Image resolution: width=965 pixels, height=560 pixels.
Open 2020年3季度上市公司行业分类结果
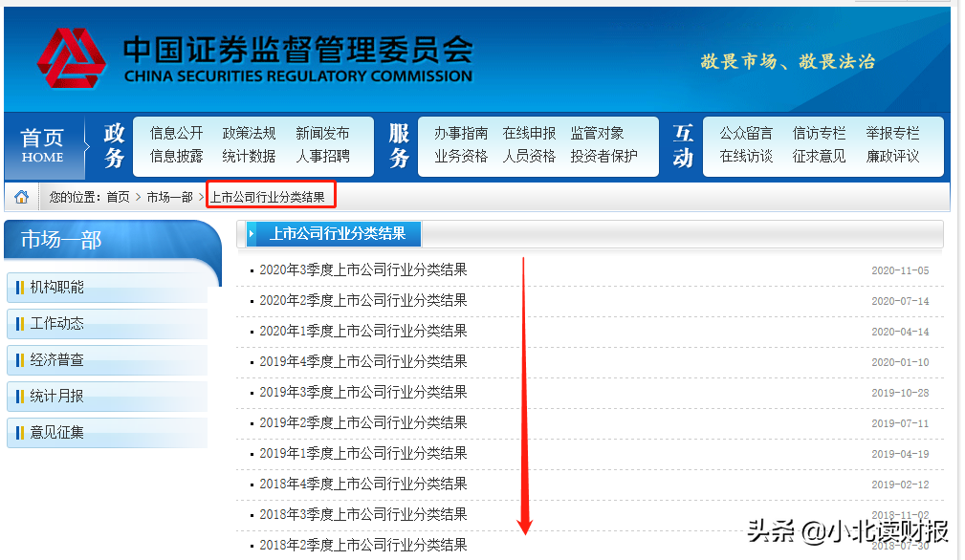click(x=362, y=270)
